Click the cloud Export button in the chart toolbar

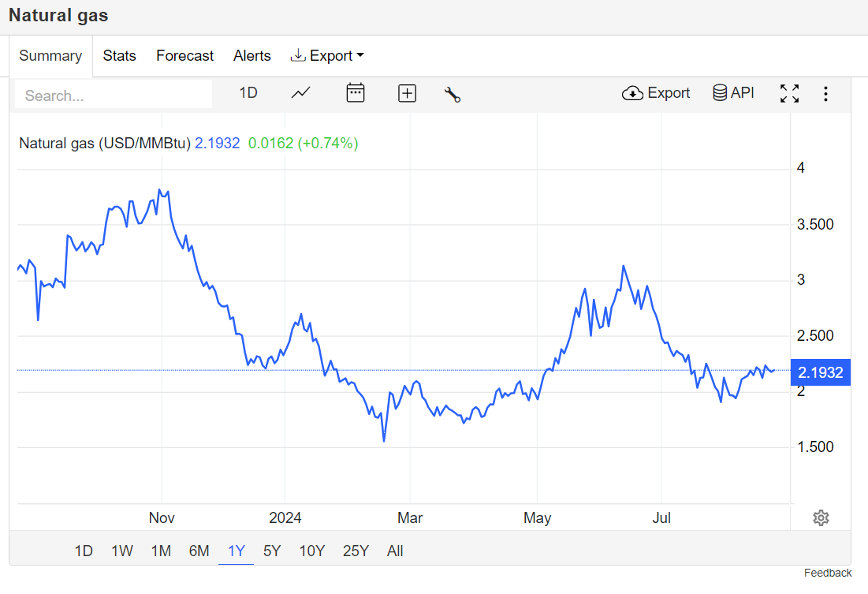click(656, 93)
